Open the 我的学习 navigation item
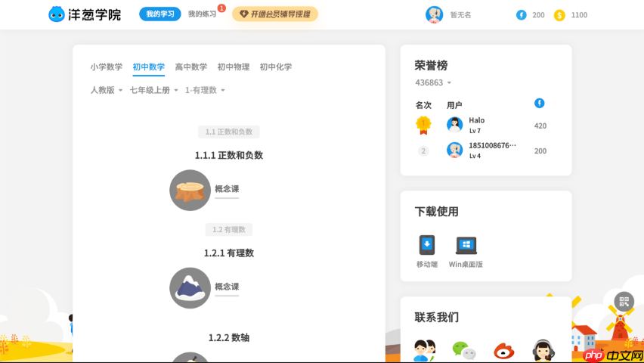 click(160, 14)
